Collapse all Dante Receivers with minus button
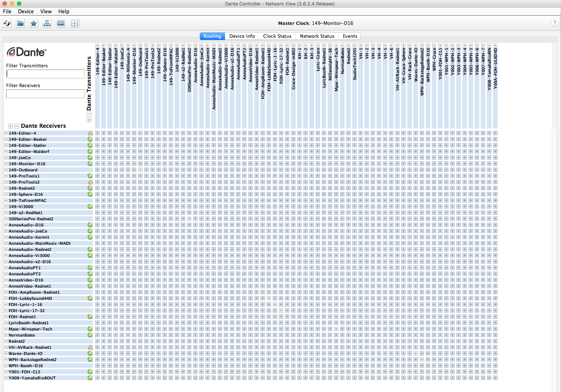Viewport: 561px width, 392px height. coord(17,126)
